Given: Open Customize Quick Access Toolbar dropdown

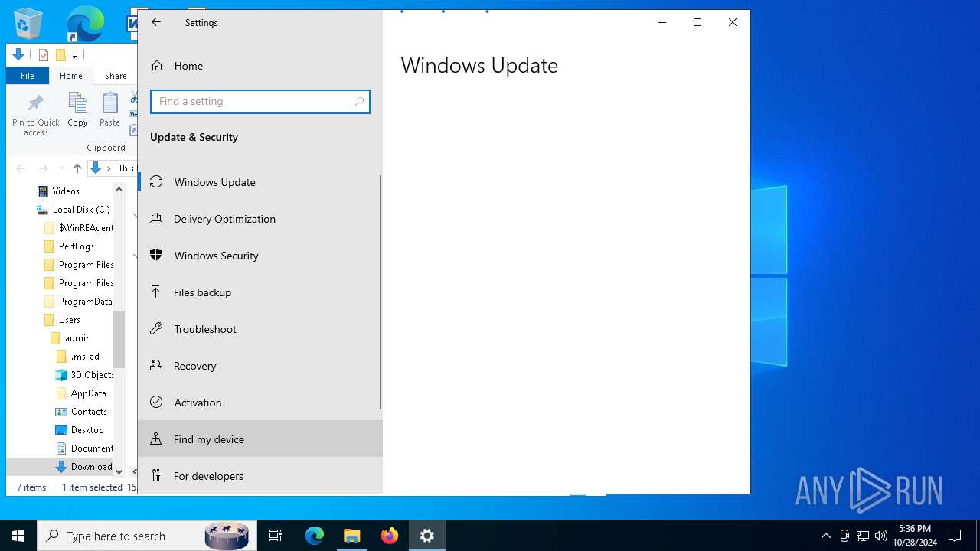Looking at the screenshot, I should [x=74, y=55].
